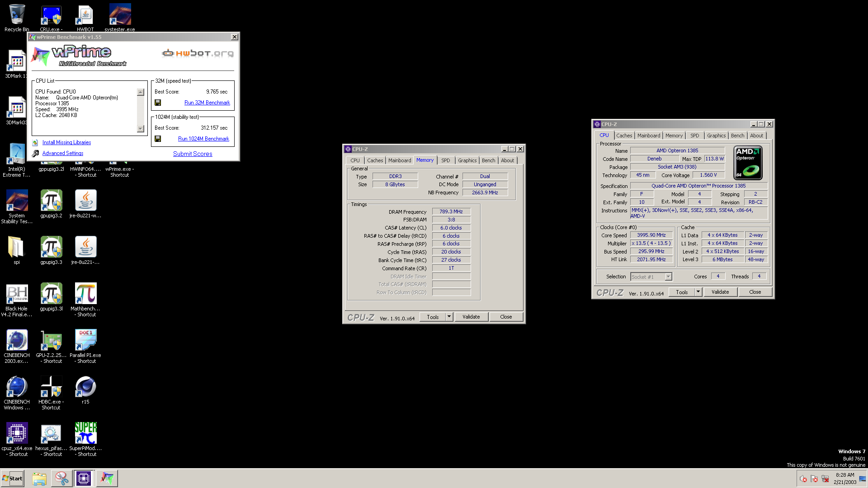868x488 pixels.
Task: Open the Recycle Bin desktop icon
Action: pyautogui.click(x=17, y=17)
